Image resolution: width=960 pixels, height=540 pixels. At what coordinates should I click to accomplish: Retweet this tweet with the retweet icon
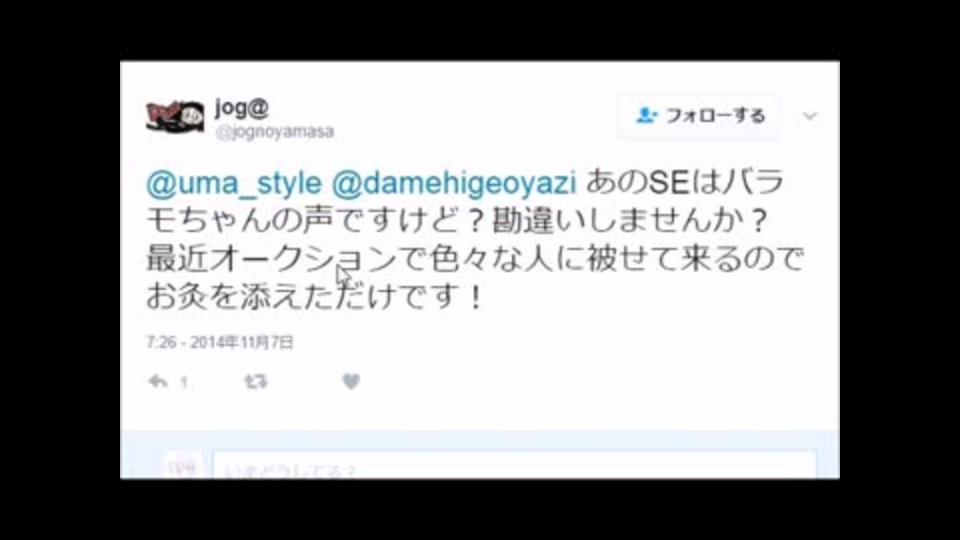(256, 381)
